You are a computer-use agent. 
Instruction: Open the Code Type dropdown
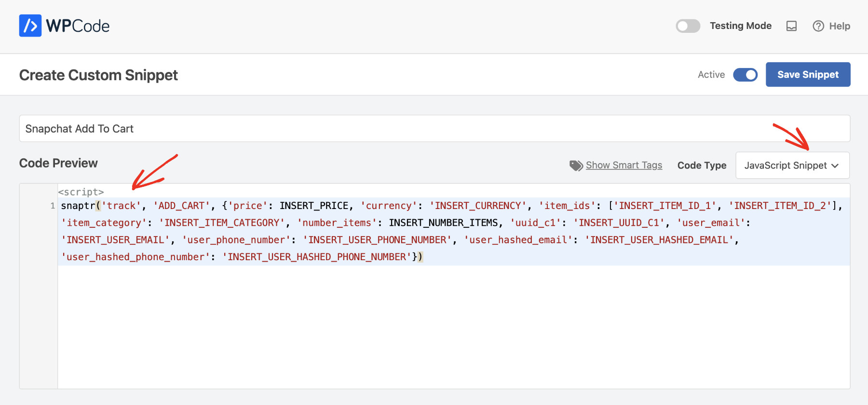click(x=792, y=166)
